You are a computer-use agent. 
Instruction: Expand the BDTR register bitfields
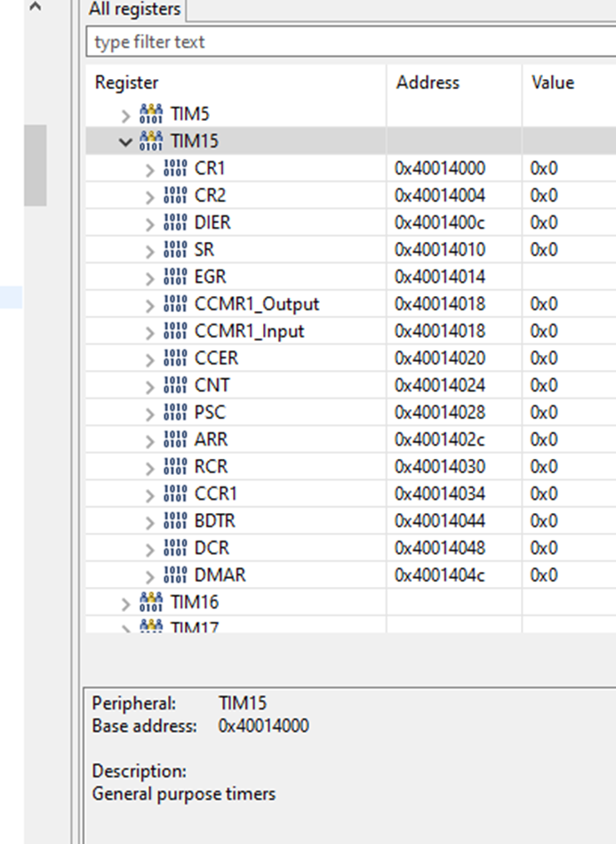point(149,523)
